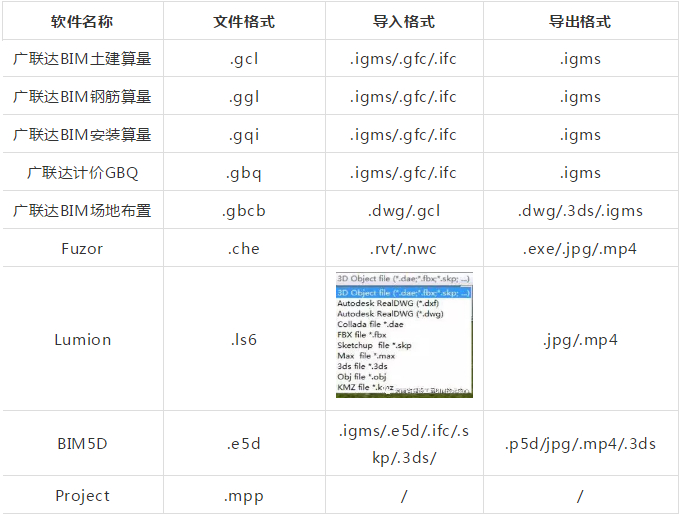The width and height of the screenshot is (683, 515).
Task: Click import formats in 计价GBQ row
Action: pyautogui.click(x=403, y=173)
